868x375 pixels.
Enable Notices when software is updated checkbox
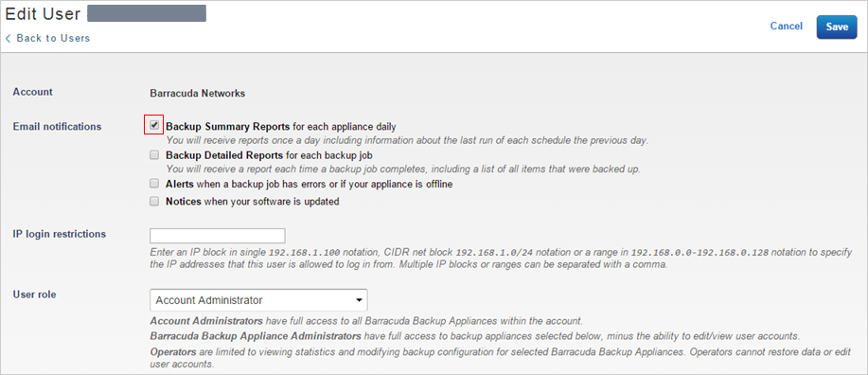coord(154,202)
